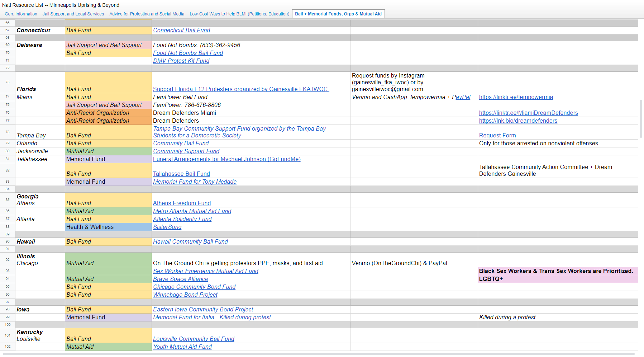Select Food Not Bombs phone number cell

coord(251,45)
